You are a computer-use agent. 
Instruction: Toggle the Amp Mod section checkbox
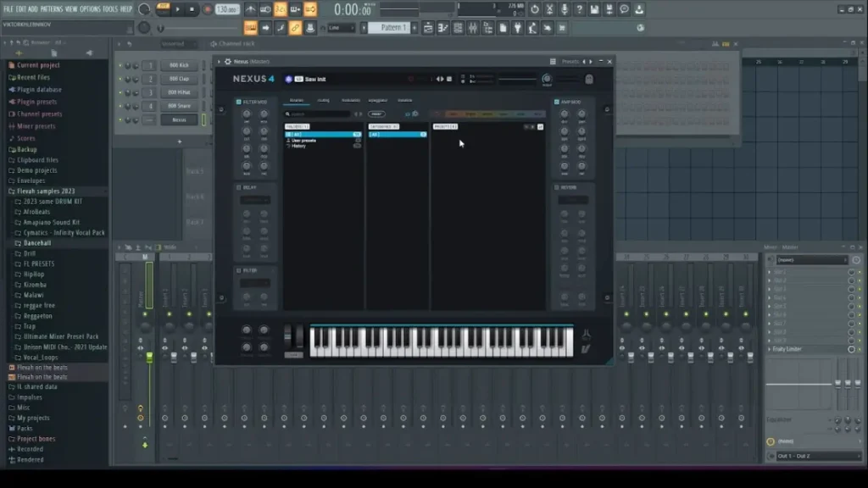557,102
